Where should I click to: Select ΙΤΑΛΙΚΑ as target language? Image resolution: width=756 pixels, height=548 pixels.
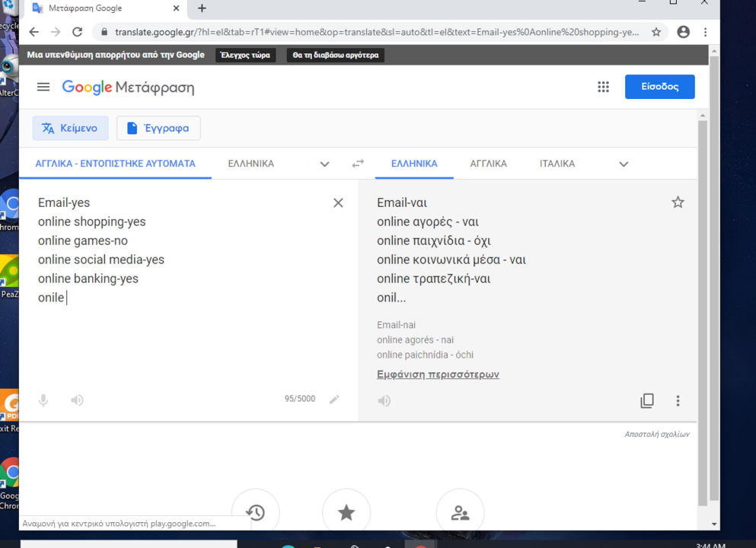(557, 164)
